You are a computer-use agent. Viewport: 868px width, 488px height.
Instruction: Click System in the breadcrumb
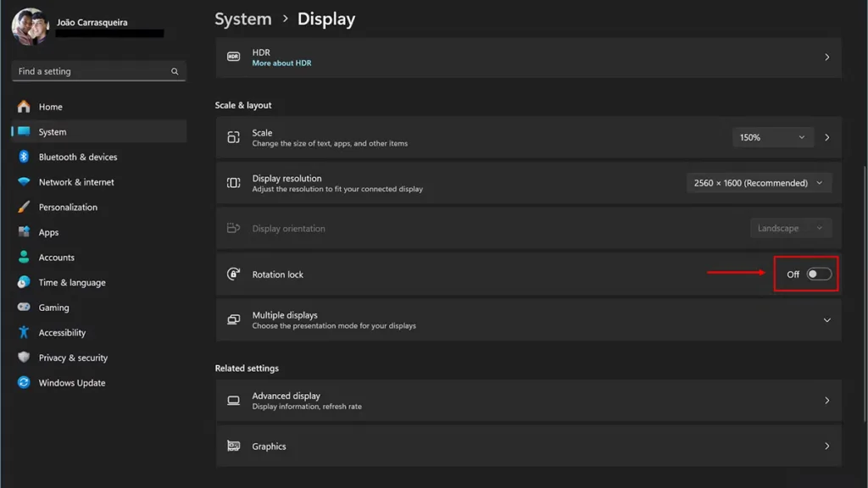243,19
